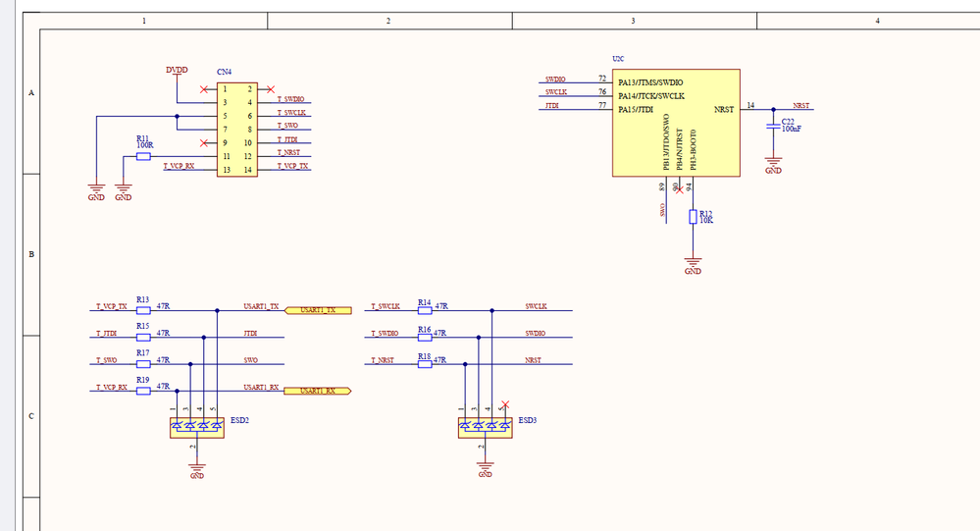980x531 pixels.
Task: Select T_SWO net label at CN4 pin 8
Action: (287, 126)
